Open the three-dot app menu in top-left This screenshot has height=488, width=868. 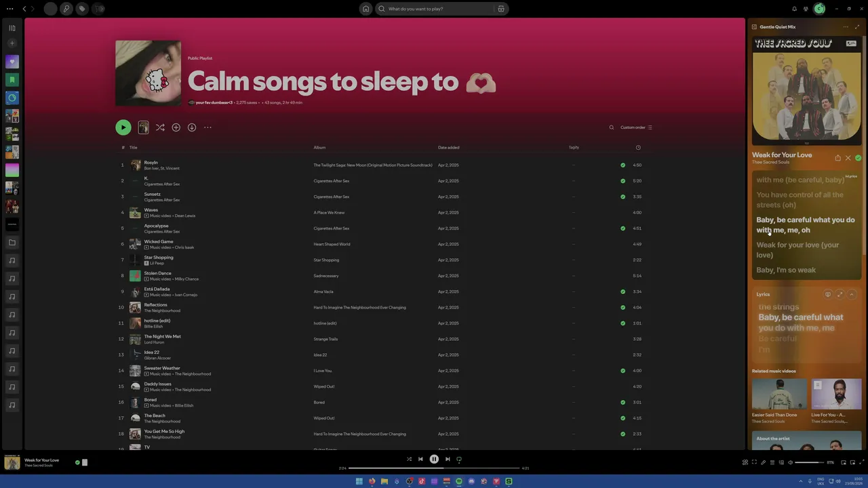point(9,9)
